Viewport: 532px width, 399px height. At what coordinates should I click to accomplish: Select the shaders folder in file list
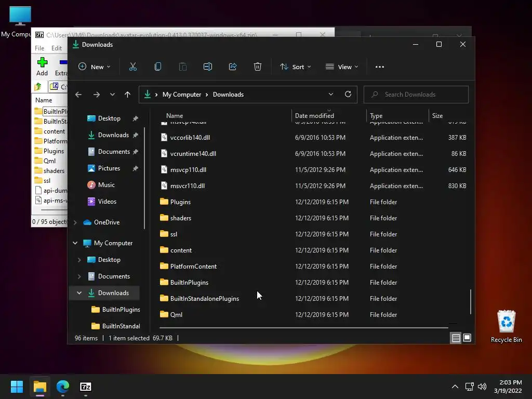[180, 218]
